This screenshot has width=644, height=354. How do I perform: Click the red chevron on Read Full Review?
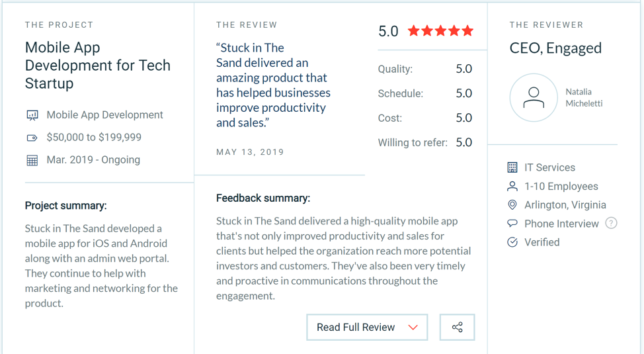413,328
